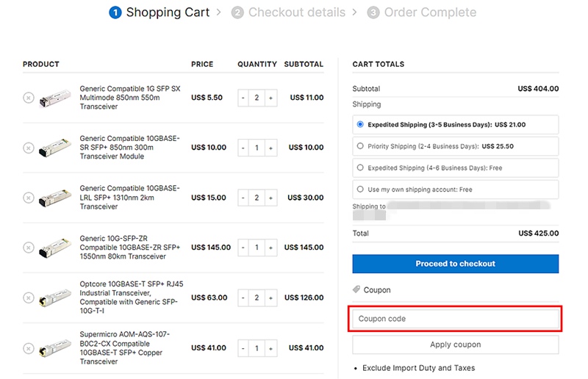588x379 pixels.
Task: Remove the 10GBASE-SR SFP+ 850nm module from cart
Action: 29,148
